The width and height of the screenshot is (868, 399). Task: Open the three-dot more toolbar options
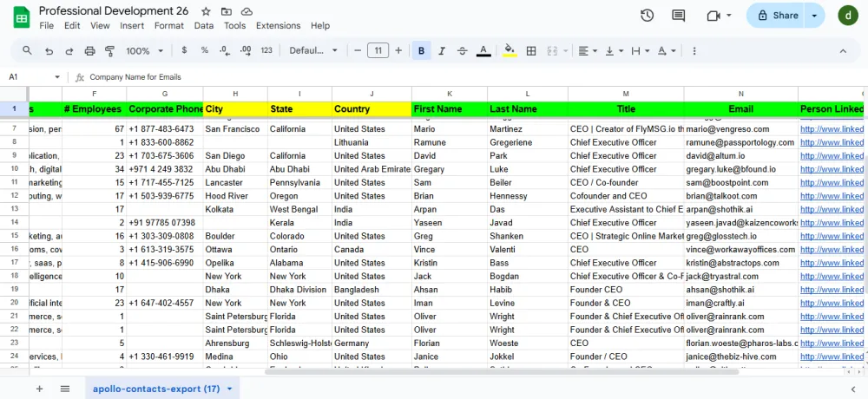[x=694, y=51]
